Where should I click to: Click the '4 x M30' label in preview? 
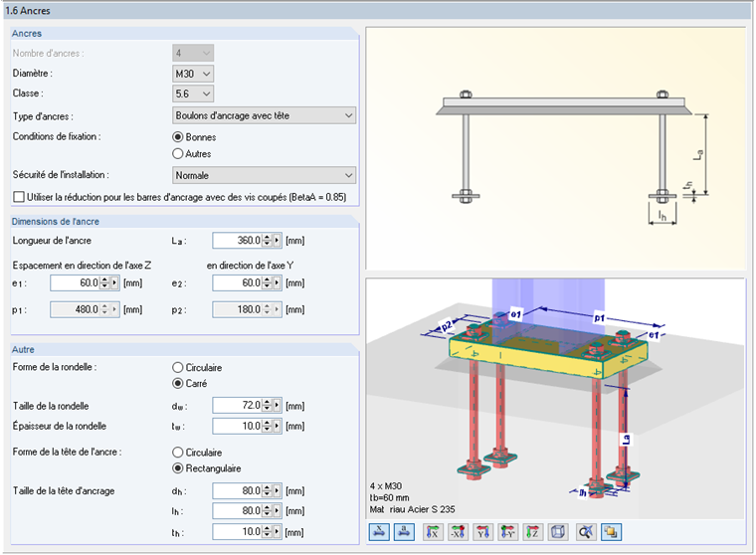tap(386, 486)
